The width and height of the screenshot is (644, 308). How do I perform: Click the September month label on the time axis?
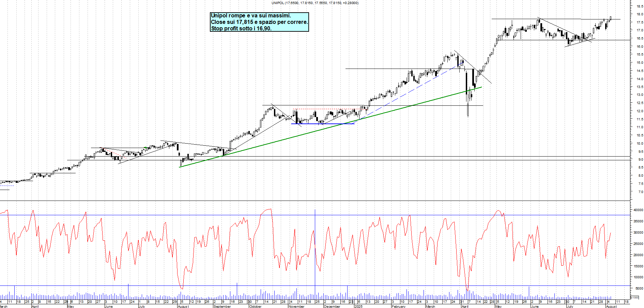pyautogui.click(x=222, y=306)
